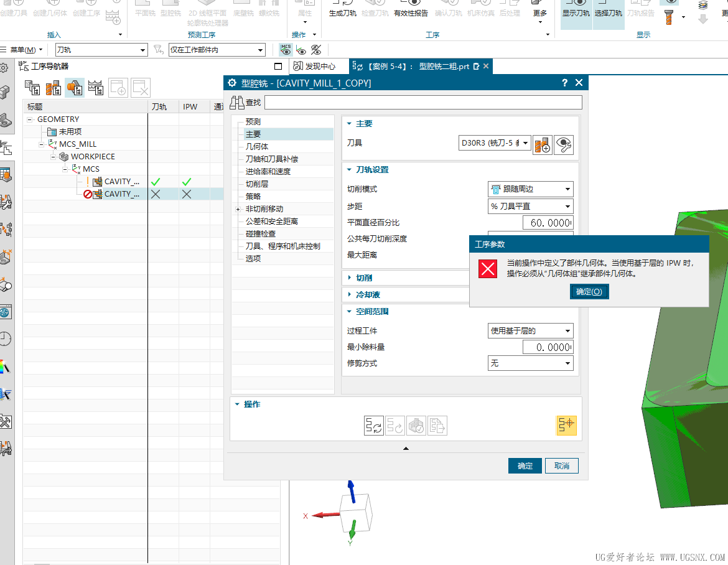Collapse the GEOMETRY tree node

click(x=30, y=119)
